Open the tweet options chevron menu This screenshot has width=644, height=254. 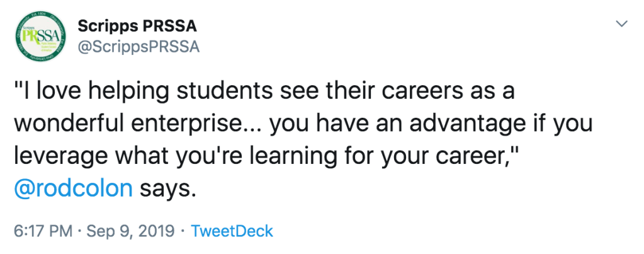coord(622,24)
